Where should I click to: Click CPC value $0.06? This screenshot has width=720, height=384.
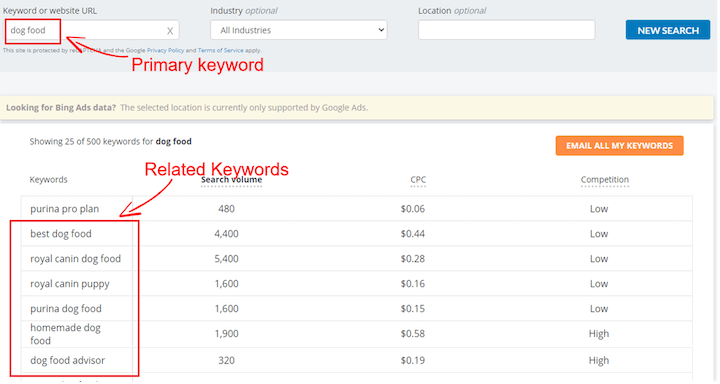tap(413, 209)
